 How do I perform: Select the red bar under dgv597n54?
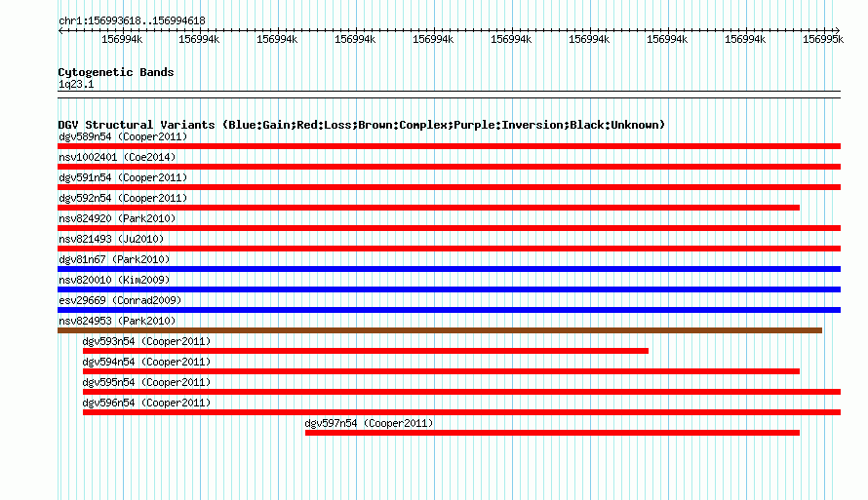click(x=552, y=433)
